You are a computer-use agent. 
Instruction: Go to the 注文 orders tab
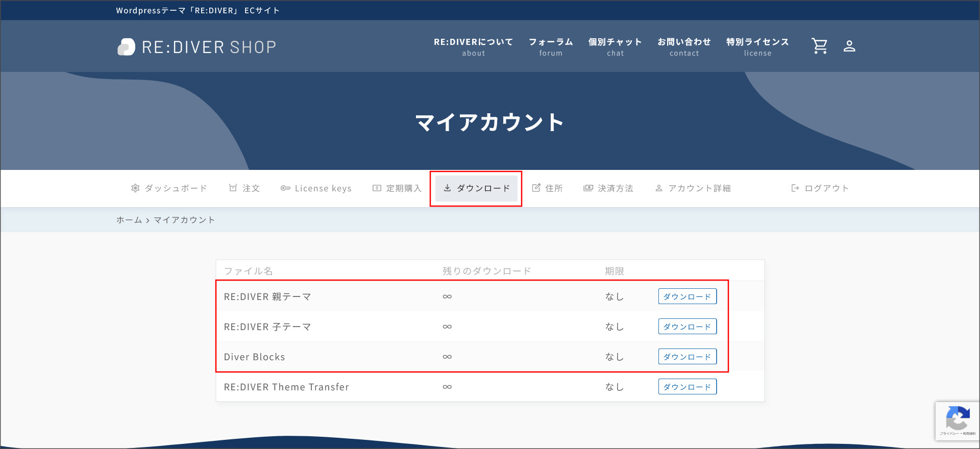point(244,188)
